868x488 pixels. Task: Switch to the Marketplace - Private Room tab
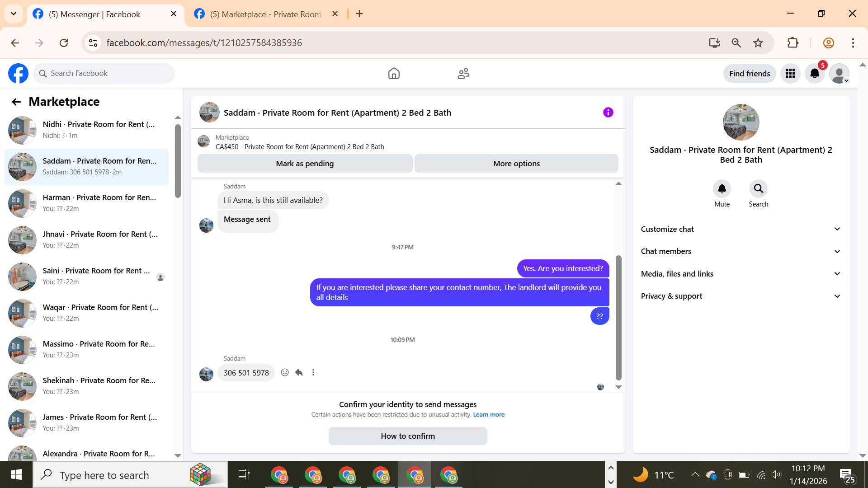265,14
